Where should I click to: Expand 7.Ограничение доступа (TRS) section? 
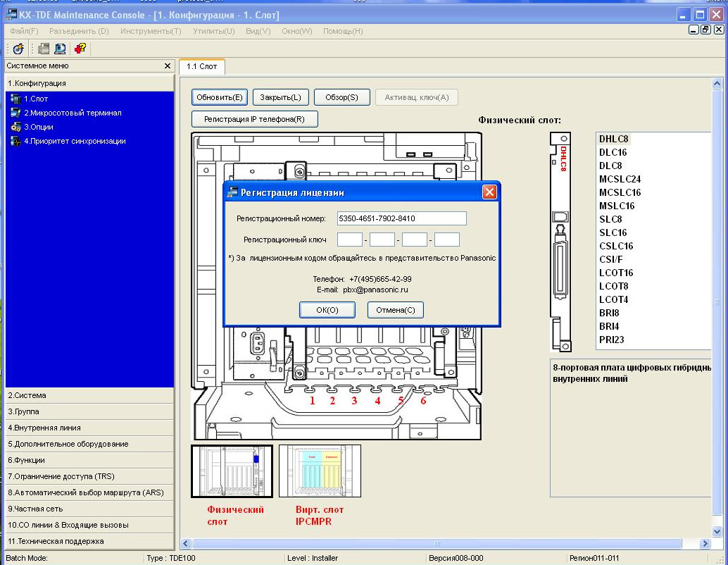[89, 476]
